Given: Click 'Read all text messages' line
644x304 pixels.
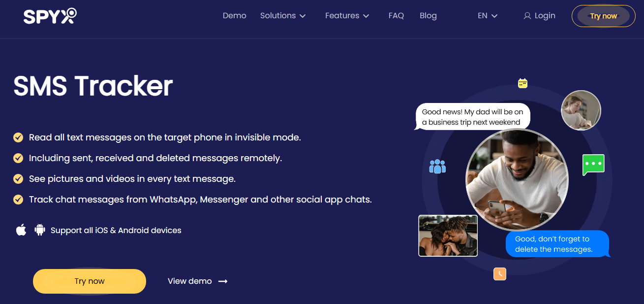Looking at the screenshot, I should (x=165, y=137).
